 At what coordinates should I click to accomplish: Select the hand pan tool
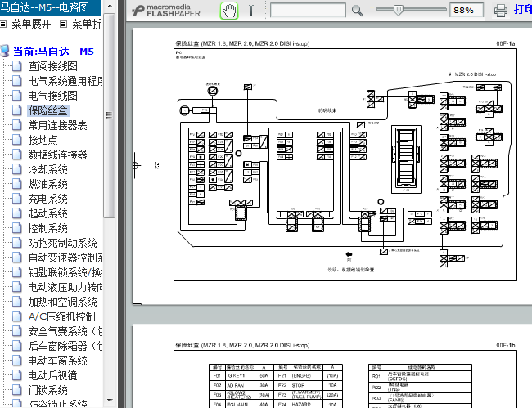click(231, 11)
